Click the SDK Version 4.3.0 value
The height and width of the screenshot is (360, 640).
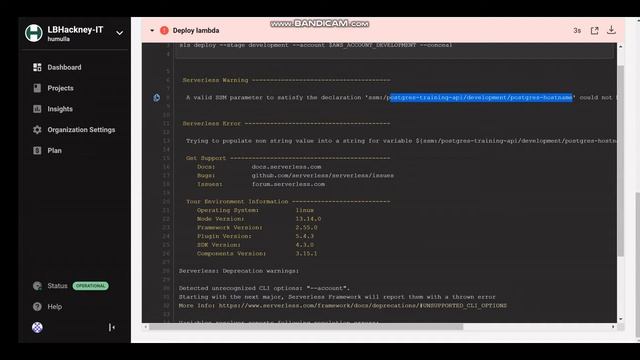coord(305,245)
